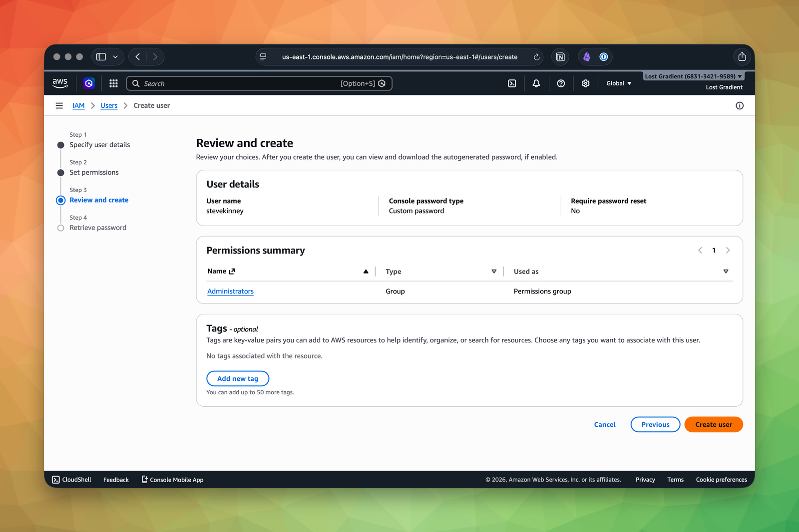Select Step 4 Retrieve password step indicator
Screen dimensions: 799x532
click(x=60, y=228)
